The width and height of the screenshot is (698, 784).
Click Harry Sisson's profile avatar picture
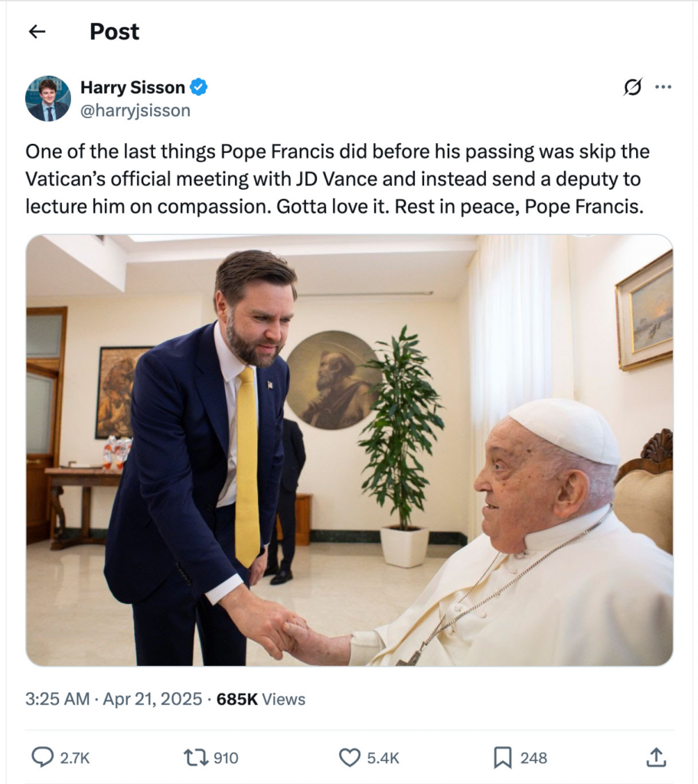(x=47, y=98)
